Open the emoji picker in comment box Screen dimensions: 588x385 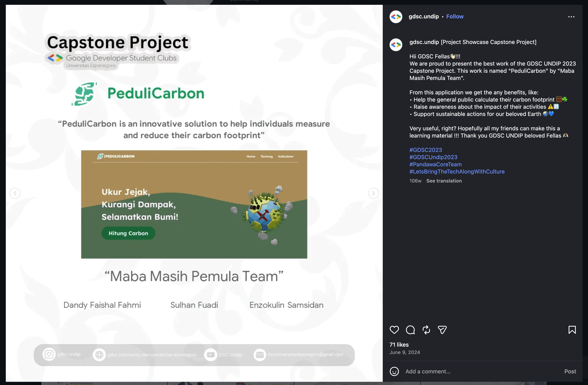394,371
